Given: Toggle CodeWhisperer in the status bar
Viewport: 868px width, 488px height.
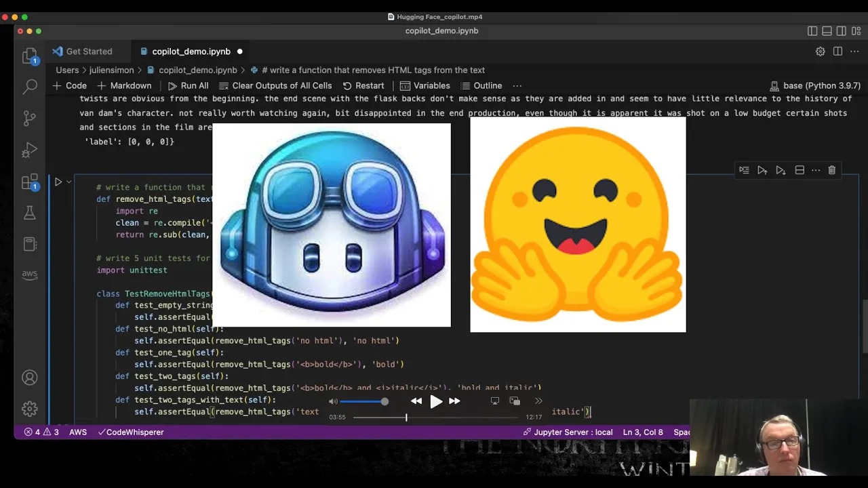Looking at the screenshot, I should pos(131,432).
